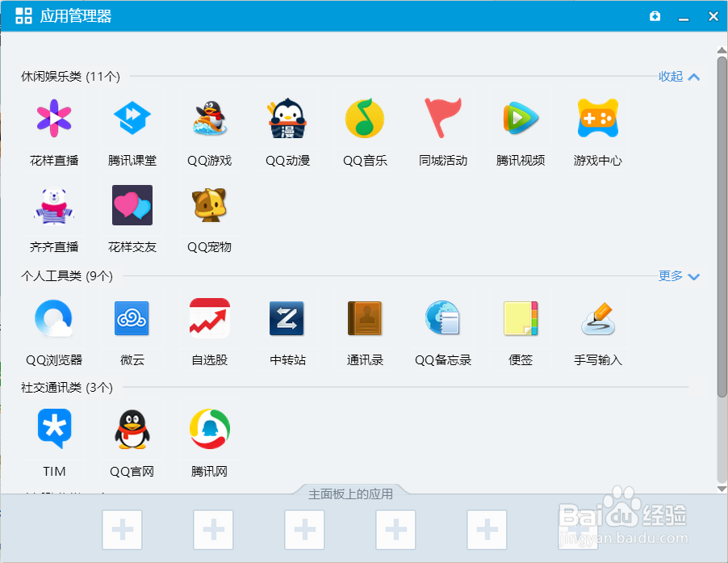Open 手写输入 handwriting tool
Viewport: 728px width, 563px height.
point(597,319)
